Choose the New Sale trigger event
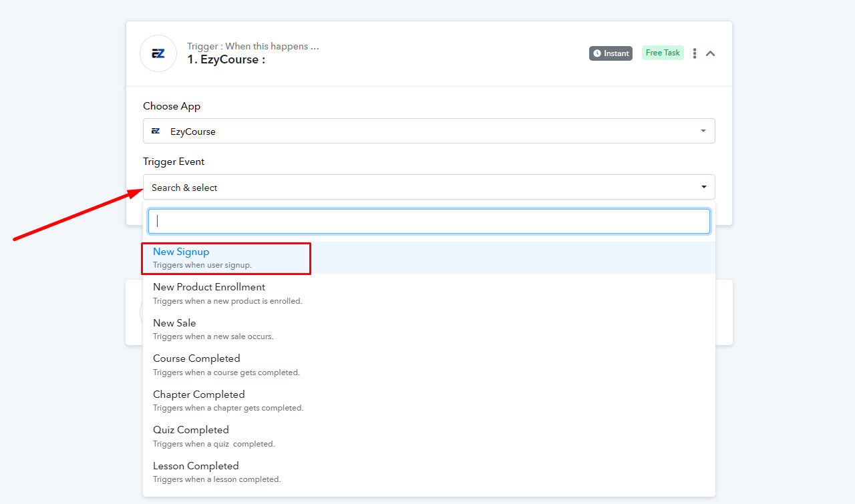Screen dimensions: 855x504 [429, 329]
